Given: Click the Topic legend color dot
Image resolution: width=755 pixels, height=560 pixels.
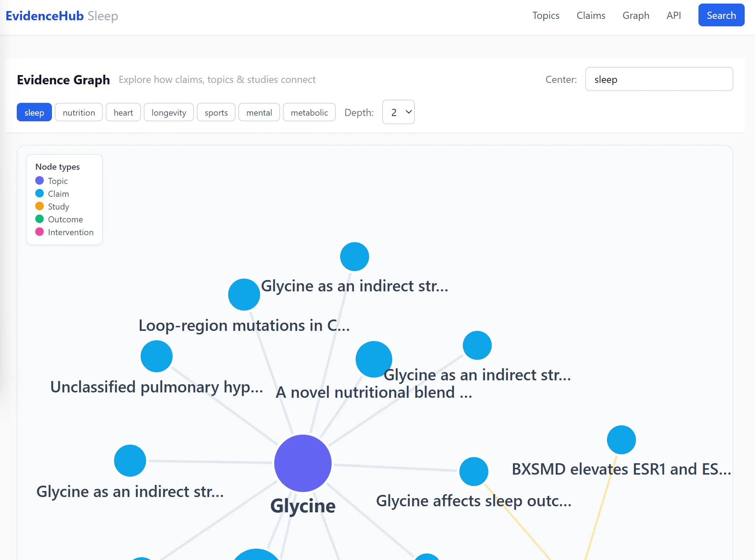Looking at the screenshot, I should pos(39,181).
